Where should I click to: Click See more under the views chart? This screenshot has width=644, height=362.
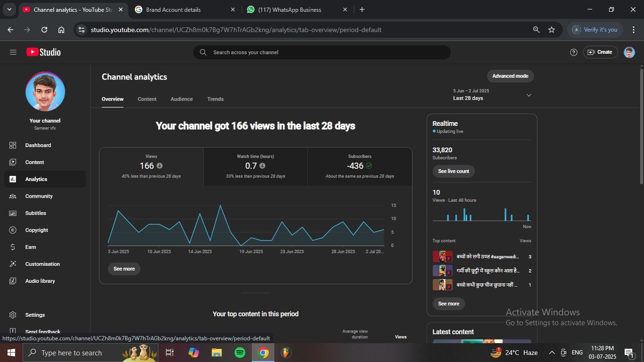pyautogui.click(x=124, y=269)
